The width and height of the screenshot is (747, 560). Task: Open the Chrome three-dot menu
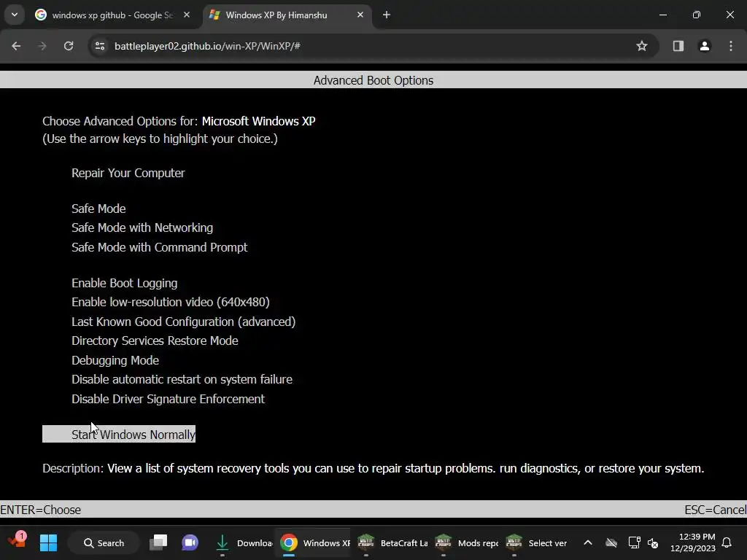[x=731, y=46]
